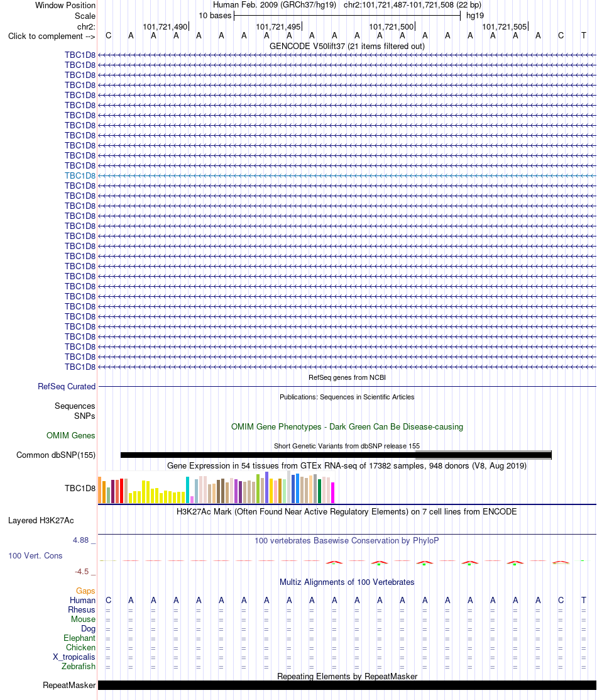The height and width of the screenshot is (700, 597).
Task: Select the 'X_tropicalis' species row label
Action: (74, 657)
